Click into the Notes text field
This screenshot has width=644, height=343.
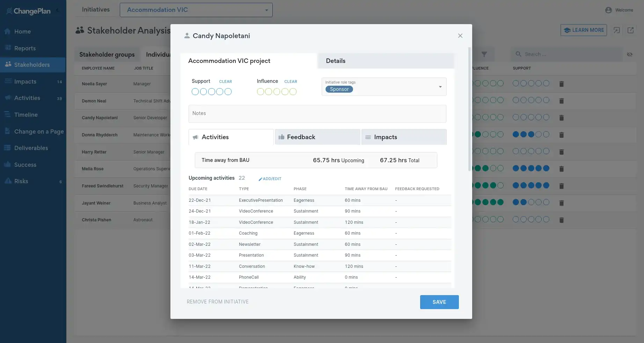pyautogui.click(x=317, y=114)
